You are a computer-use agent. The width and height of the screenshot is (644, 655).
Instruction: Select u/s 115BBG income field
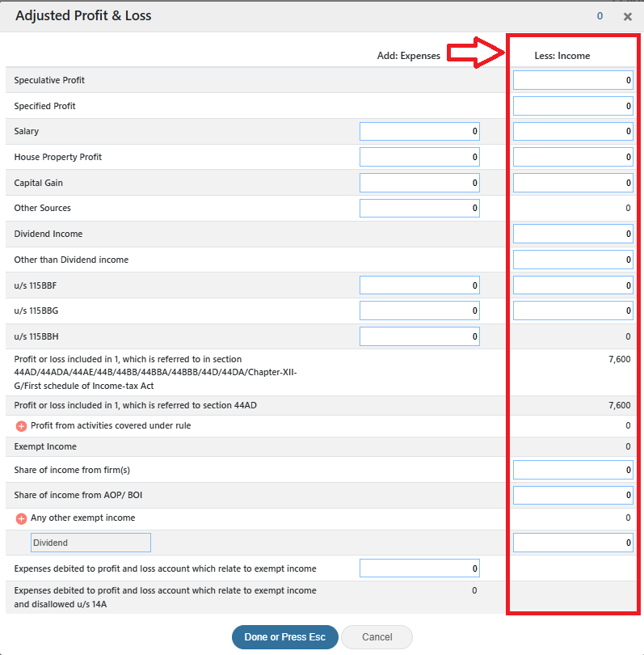[x=573, y=311]
